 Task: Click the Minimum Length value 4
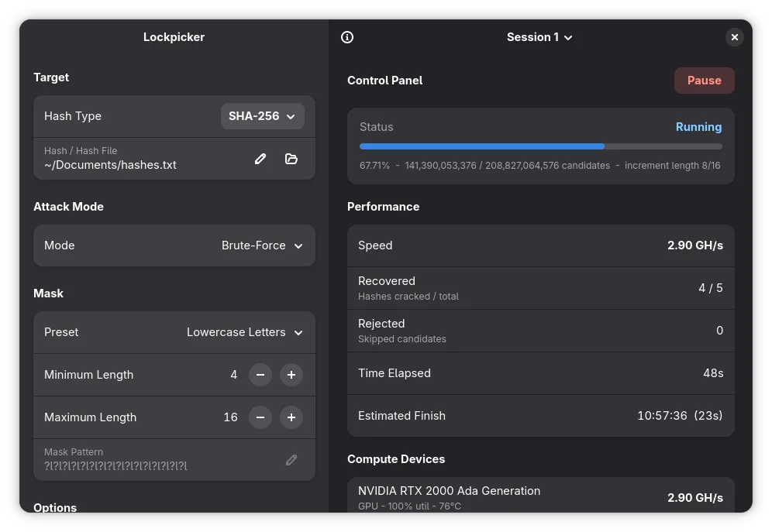234,375
